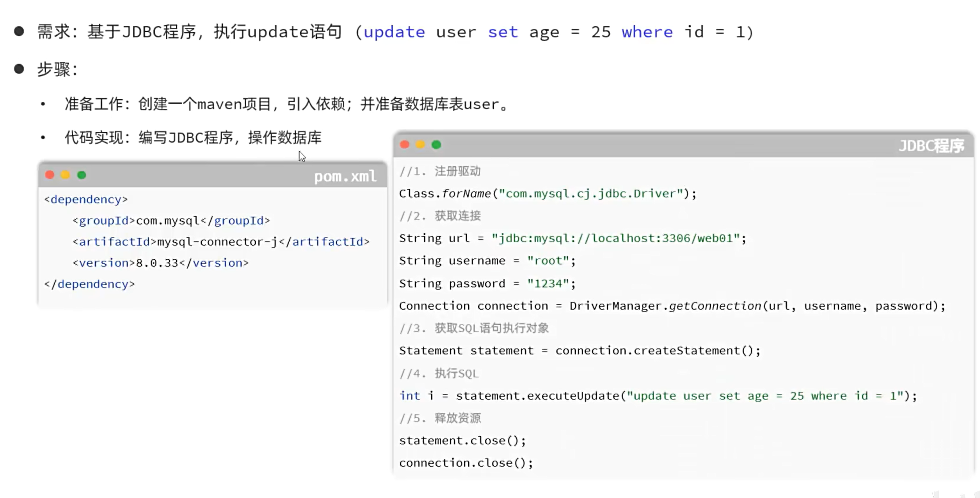Click the pom.xml title label
This screenshot has height=498, width=980.
point(345,176)
